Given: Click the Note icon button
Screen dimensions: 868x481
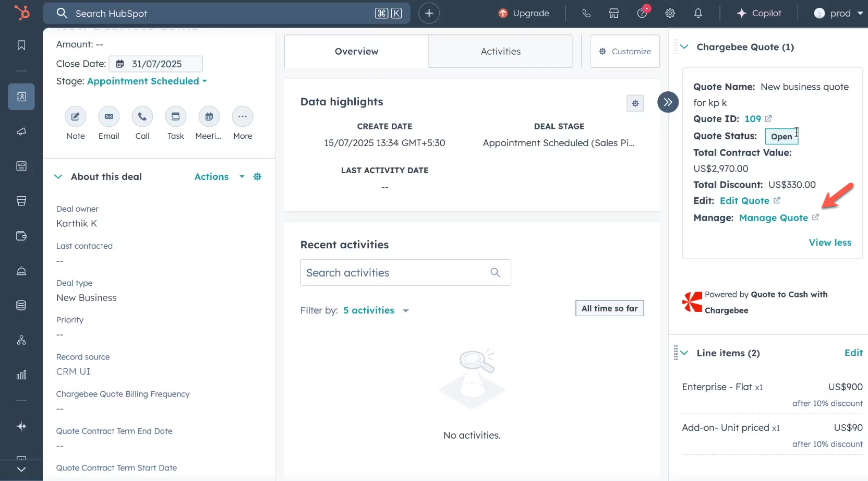Looking at the screenshot, I should [75, 117].
